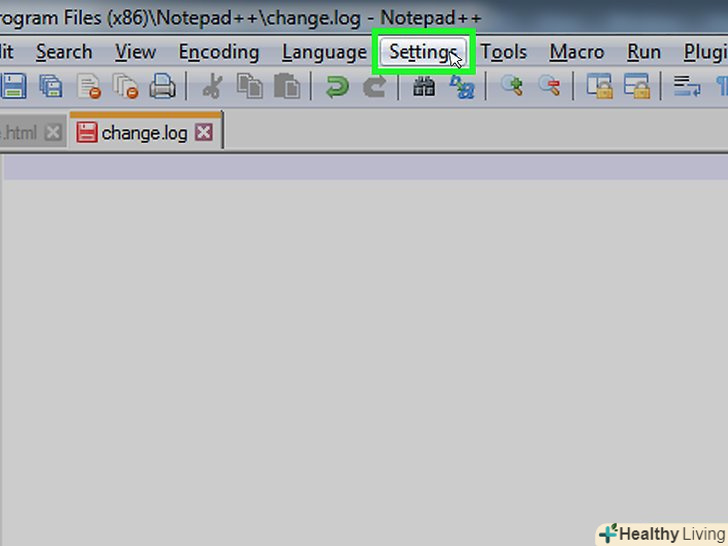This screenshot has width=728, height=546.
Task: Toggle synchronize vertical scrolling icon
Action: pyautogui.click(x=599, y=86)
